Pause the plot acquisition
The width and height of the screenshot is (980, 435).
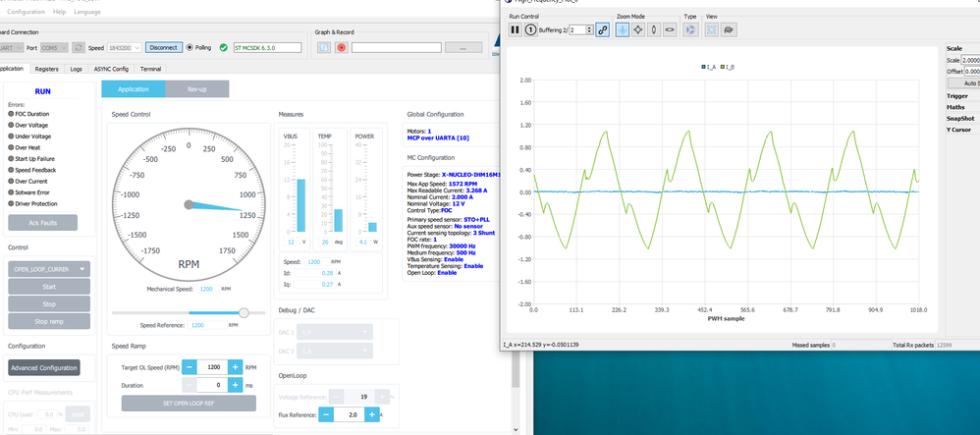pos(515,29)
